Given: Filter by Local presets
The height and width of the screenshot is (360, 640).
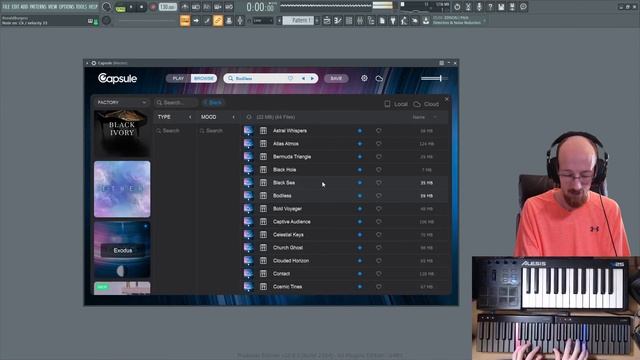Looking at the screenshot, I should point(396,104).
